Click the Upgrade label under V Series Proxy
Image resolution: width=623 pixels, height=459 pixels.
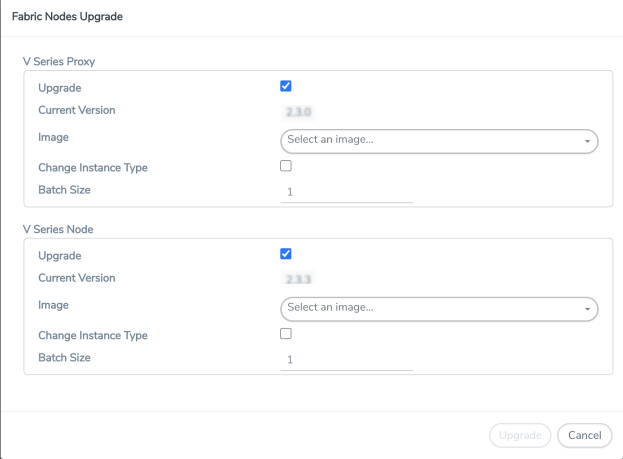pyautogui.click(x=60, y=88)
